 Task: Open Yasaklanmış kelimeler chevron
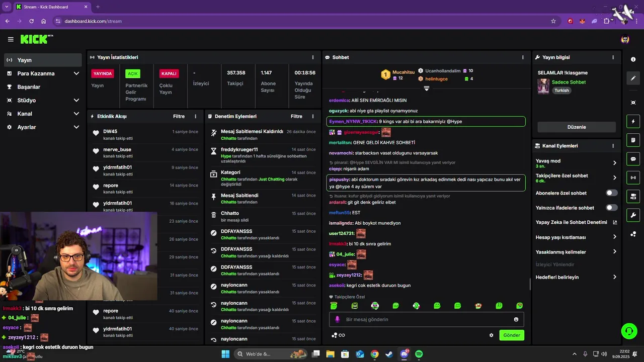pos(614,252)
